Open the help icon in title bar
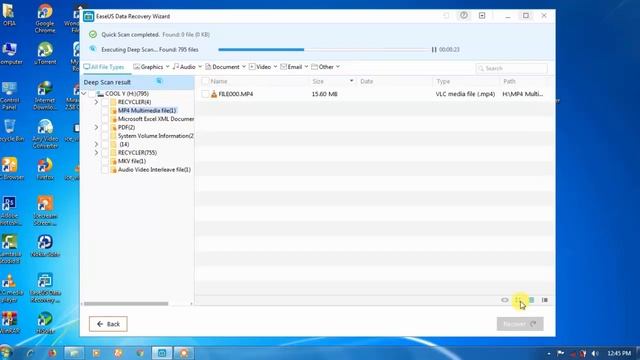 464,16
